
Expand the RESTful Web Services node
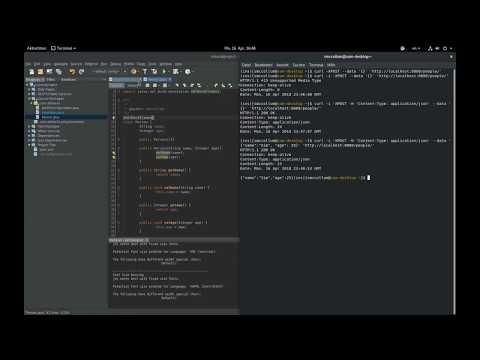click(x=29, y=94)
